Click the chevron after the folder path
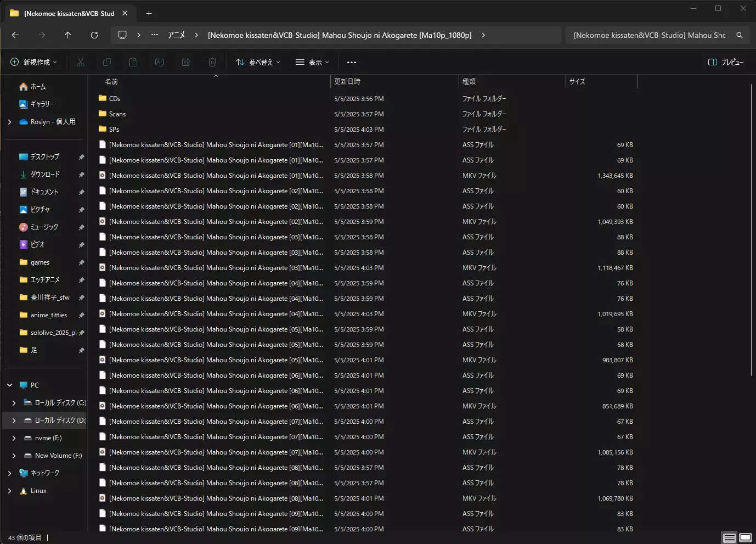756x544 pixels. (x=483, y=35)
